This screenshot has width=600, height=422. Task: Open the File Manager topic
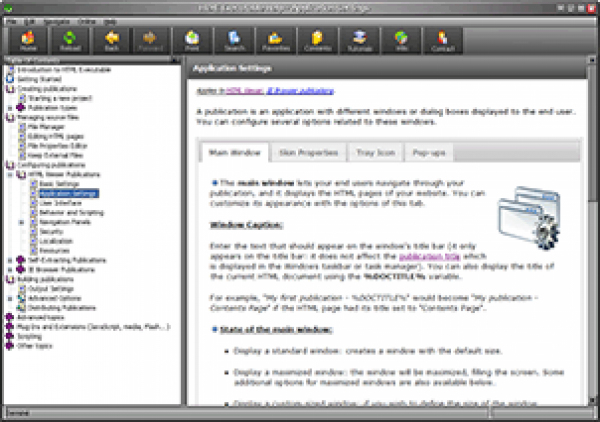coord(46,127)
